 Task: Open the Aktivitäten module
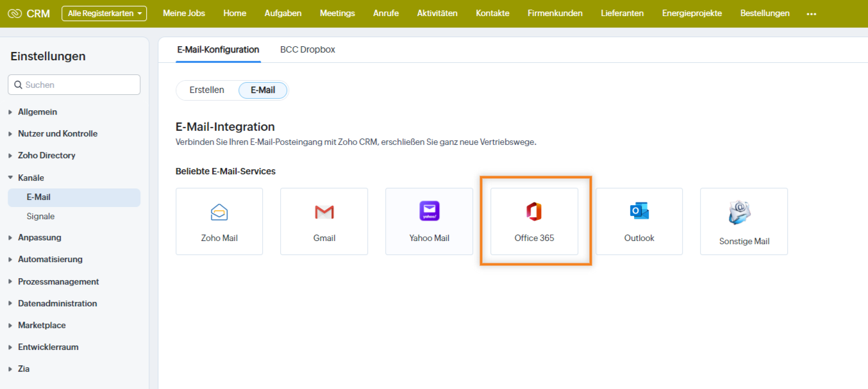click(437, 13)
